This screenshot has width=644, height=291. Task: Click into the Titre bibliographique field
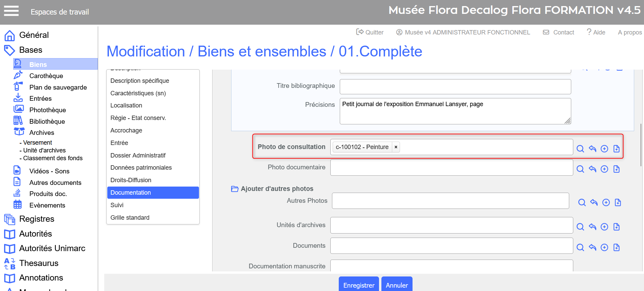455,87
